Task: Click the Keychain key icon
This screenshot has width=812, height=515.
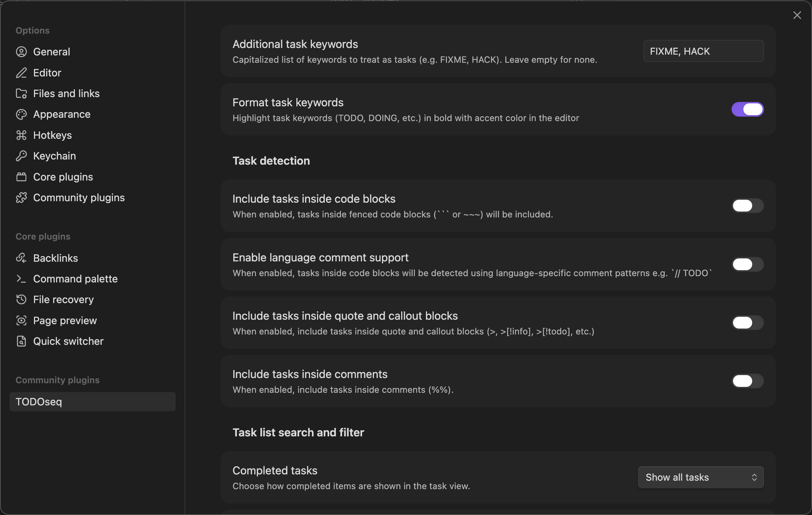Action: [21, 156]
